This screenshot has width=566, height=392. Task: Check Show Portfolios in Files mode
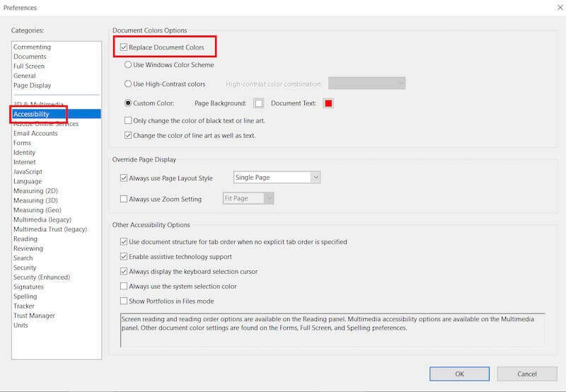pos(124,301)
